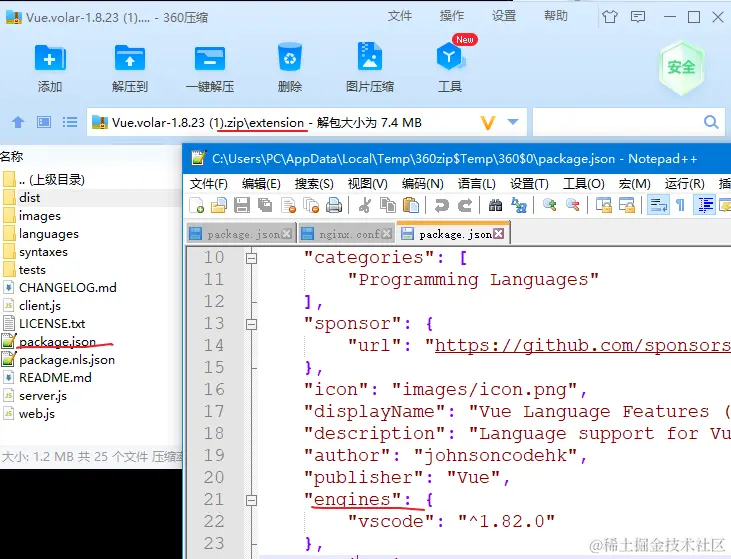The height and width of the screenshot is (559, 731).
Task: Click the green 安全 security badge
Action: click(681, 68)
